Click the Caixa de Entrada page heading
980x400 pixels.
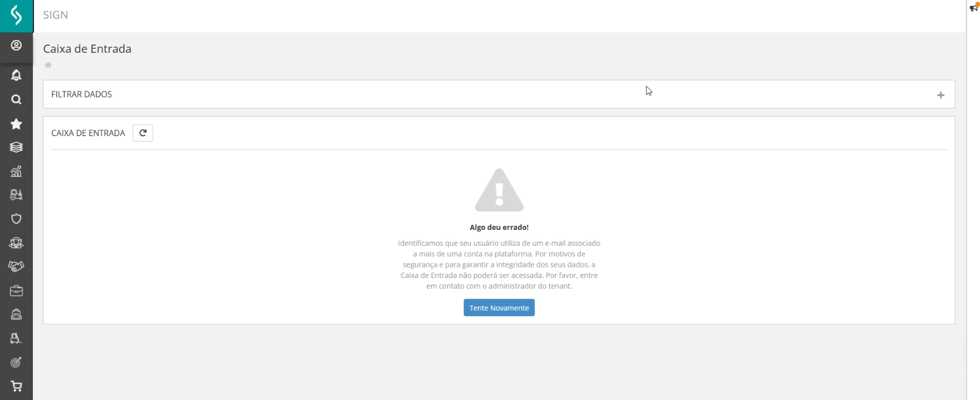(87, 49)
